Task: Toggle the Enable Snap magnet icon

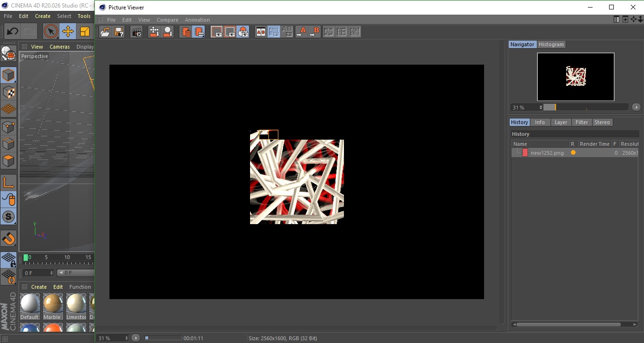Action: click(x=8, y=238)
